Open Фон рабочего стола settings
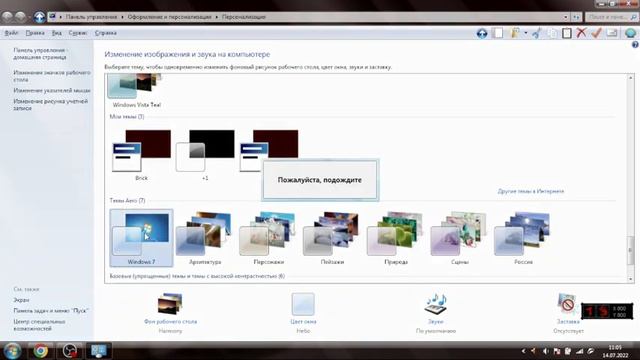Viewport: 640px width, 360px height. [170, 313]
